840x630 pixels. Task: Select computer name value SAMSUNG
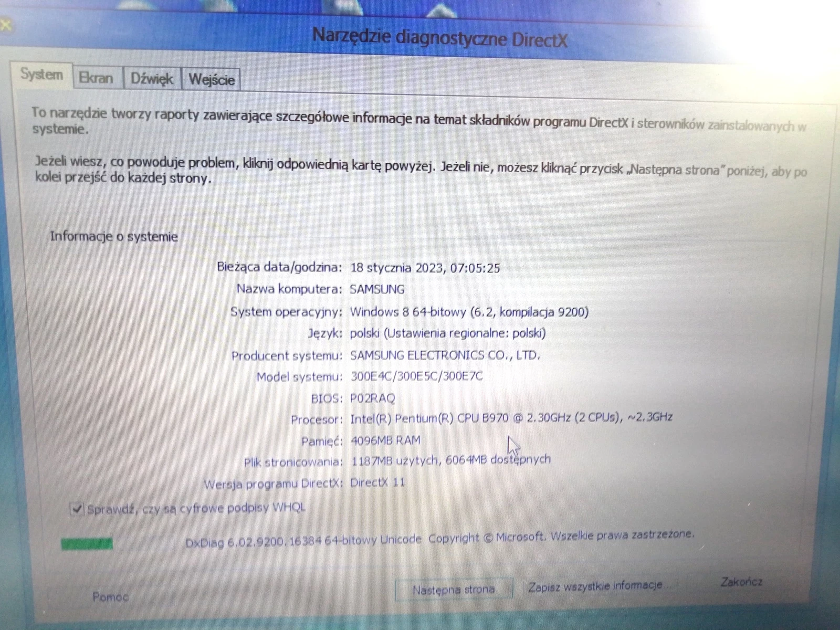click(377, 289)
